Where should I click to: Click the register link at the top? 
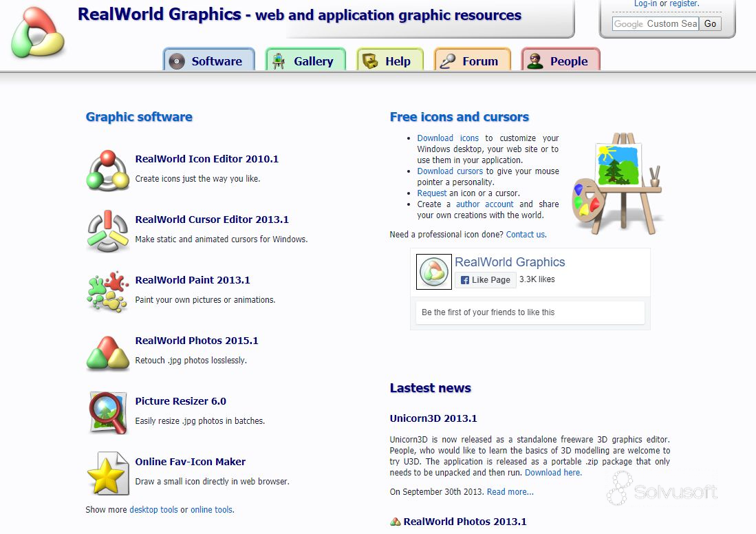683,4
